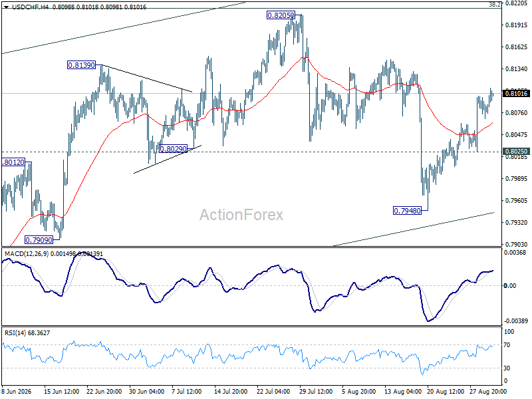Select the 0.81390 high price label
Screen dimensions: 532x399
click(x=81, y=65)
